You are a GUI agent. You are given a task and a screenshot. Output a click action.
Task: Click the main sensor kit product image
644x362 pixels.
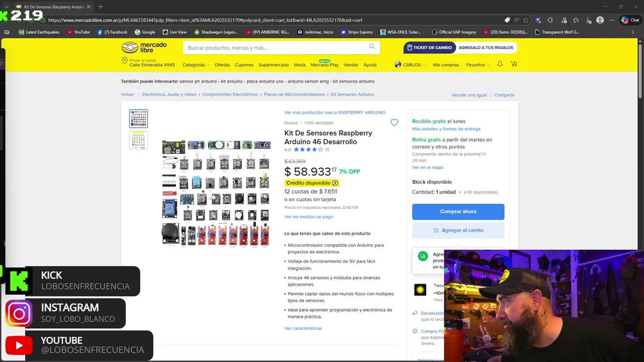click(x=216, y=194)
